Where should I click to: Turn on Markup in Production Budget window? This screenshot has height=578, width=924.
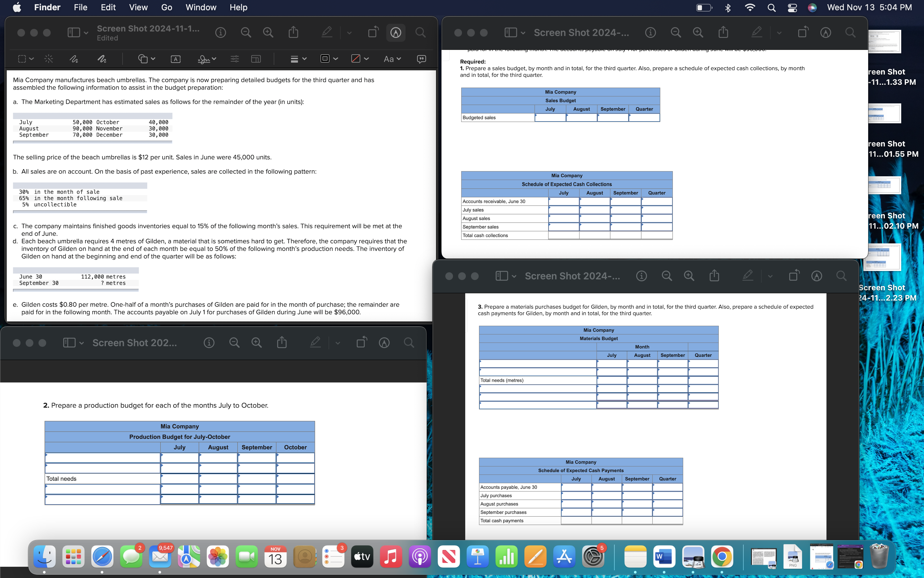click(384, 343)
